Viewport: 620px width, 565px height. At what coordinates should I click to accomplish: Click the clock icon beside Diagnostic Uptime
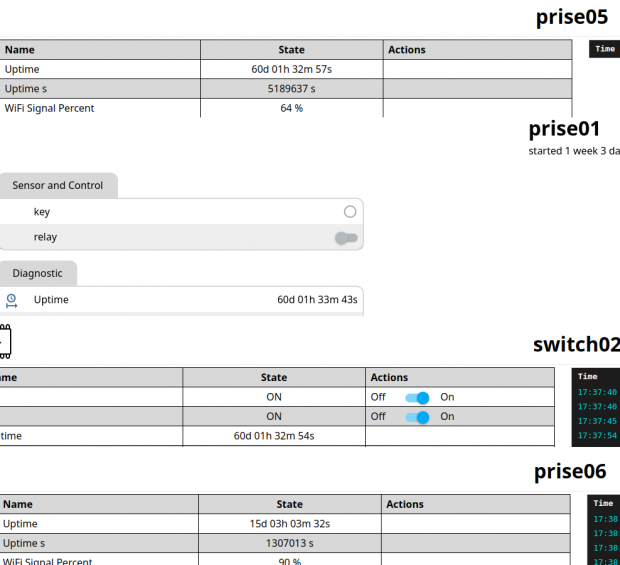click(x=11, y=300)
